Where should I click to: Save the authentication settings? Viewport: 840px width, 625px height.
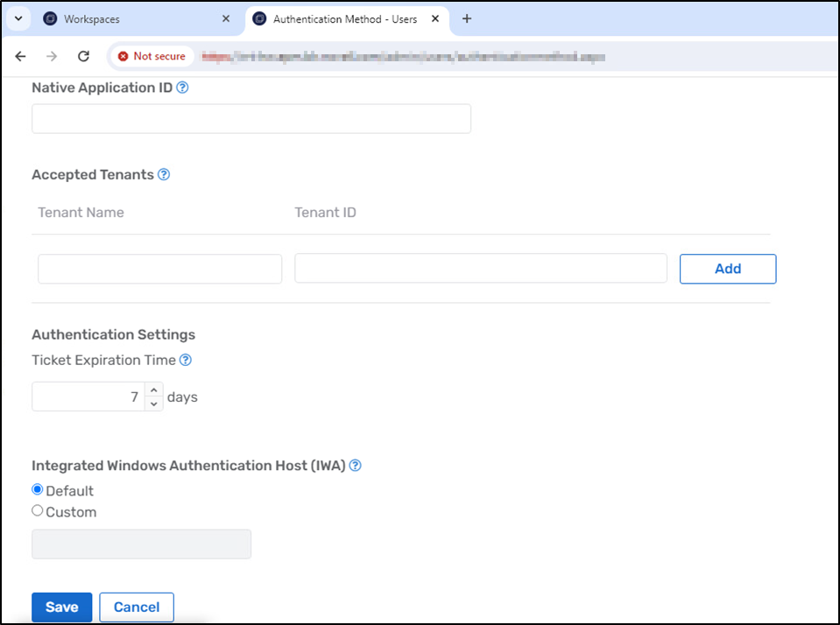coord(61,607)
